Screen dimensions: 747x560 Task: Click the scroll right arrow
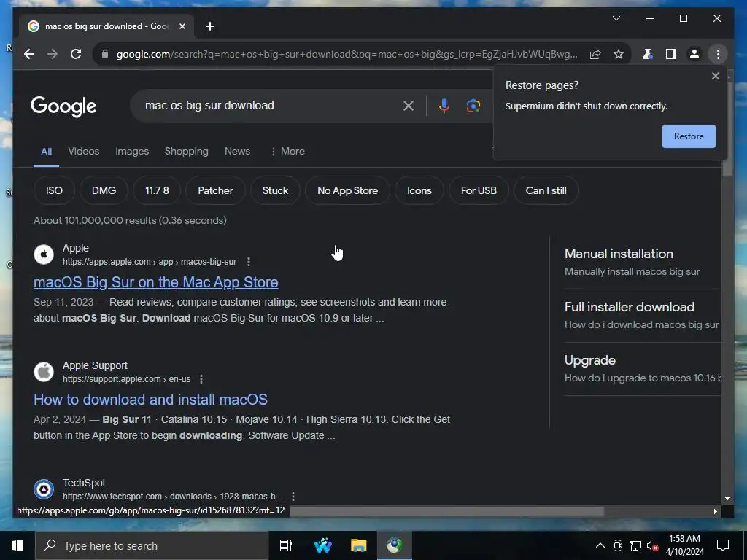715,511
